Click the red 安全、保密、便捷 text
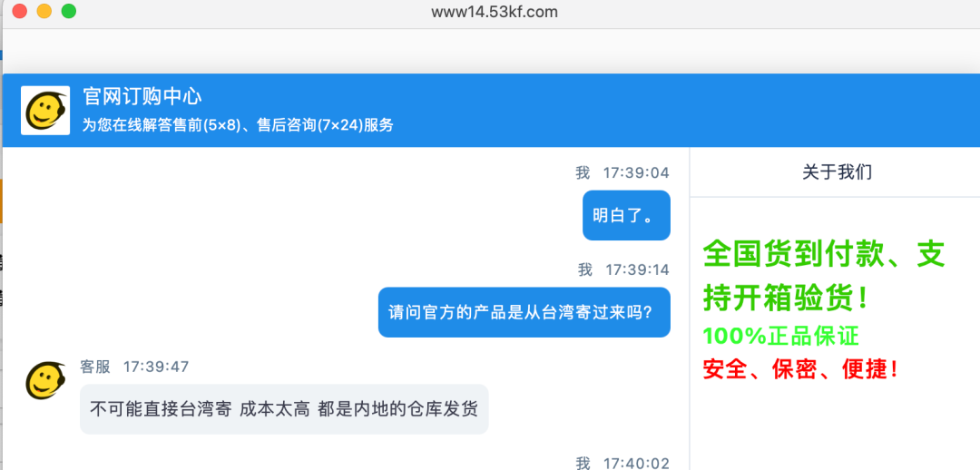 (x=802, y=368)
